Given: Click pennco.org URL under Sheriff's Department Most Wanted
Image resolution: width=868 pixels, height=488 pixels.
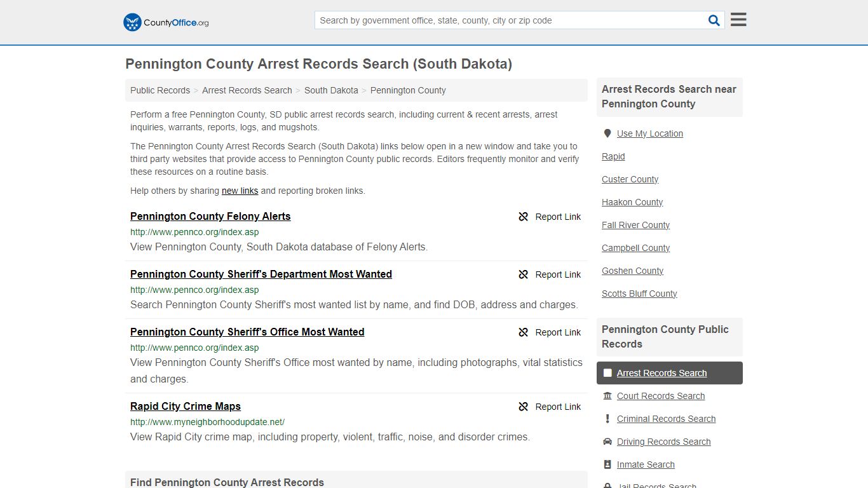Looking at the screenshot, I should [x=194, y=290].
